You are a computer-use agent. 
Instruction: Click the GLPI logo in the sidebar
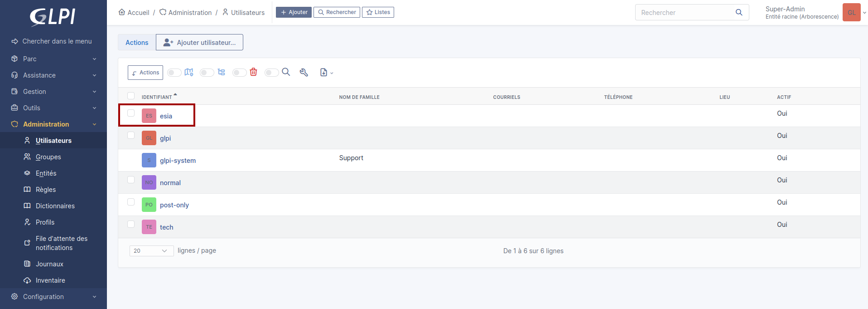point(53,17)
